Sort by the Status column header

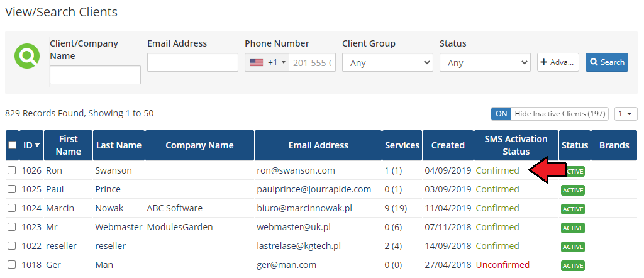pos(575,145)
